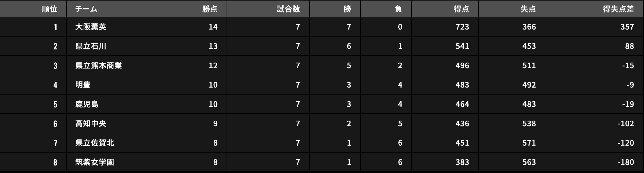Select the -180 goal difference cell

(625, 162)
